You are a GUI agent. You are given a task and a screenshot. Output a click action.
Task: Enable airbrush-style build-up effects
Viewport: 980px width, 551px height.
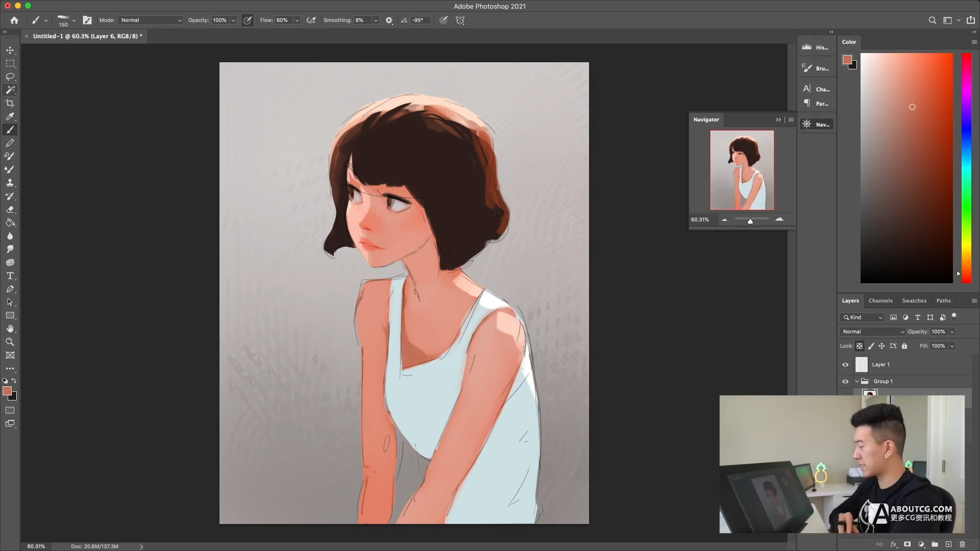[311, 20]
